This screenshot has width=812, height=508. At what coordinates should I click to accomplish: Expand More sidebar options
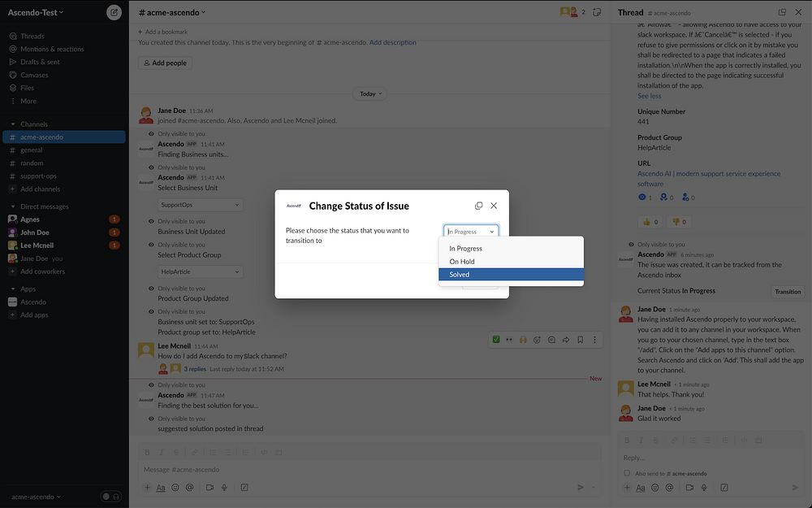pyautogui.click(x=28, y=101)
